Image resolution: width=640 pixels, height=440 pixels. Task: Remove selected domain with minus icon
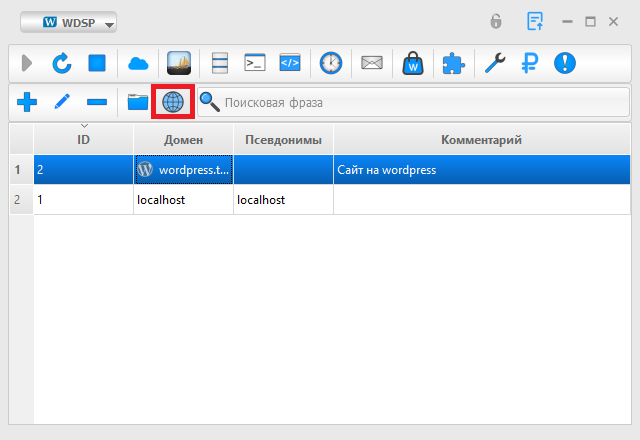(x=97, y=102)
